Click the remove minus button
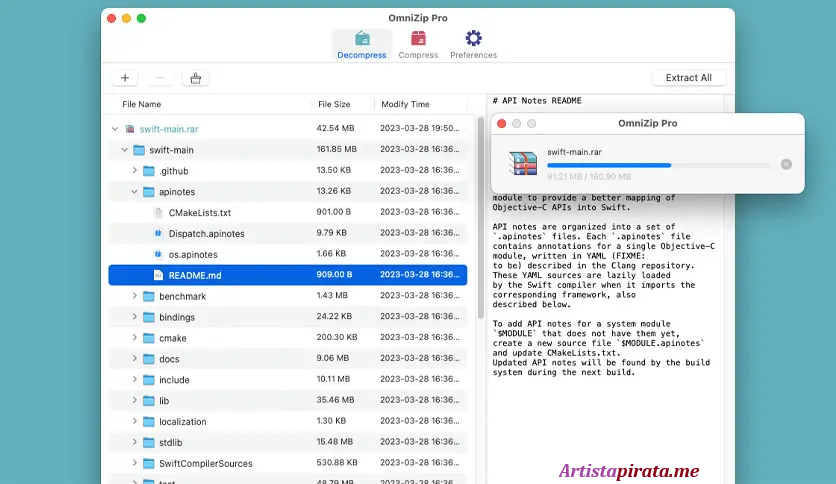This screenshot has width=836, height=484. (160, 78)
